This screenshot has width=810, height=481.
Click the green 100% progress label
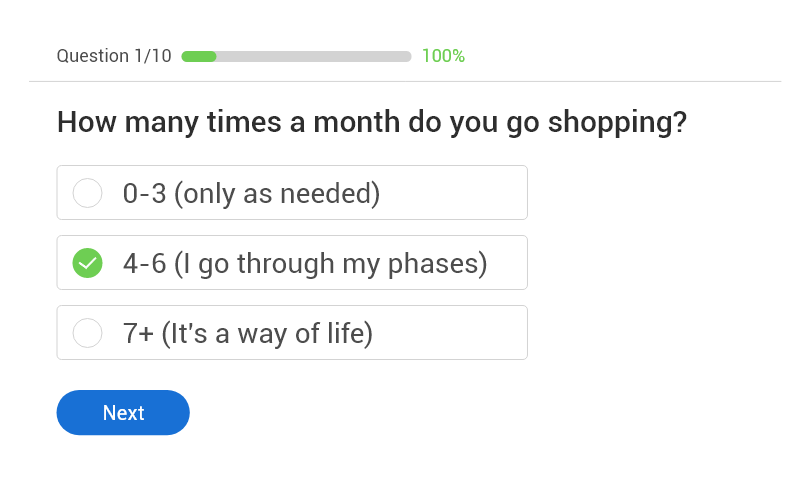(443, 56)
